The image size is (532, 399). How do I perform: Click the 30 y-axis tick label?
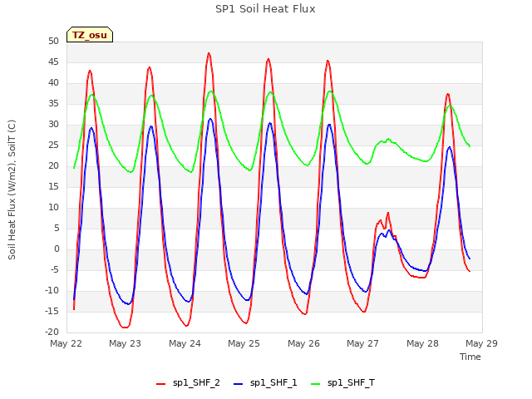53,125
